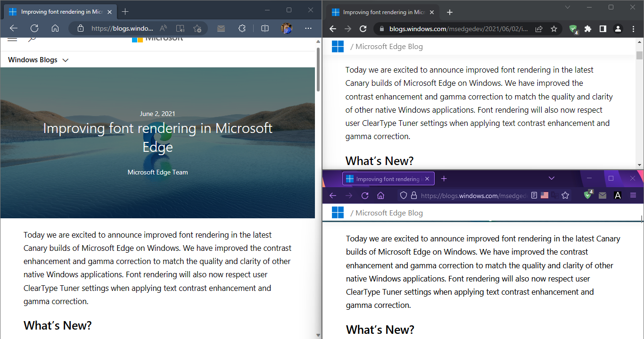Toggle bookmark star in Chrome address bar
Image resolution: width=644 pixels, height=339 pixels.
553,29
